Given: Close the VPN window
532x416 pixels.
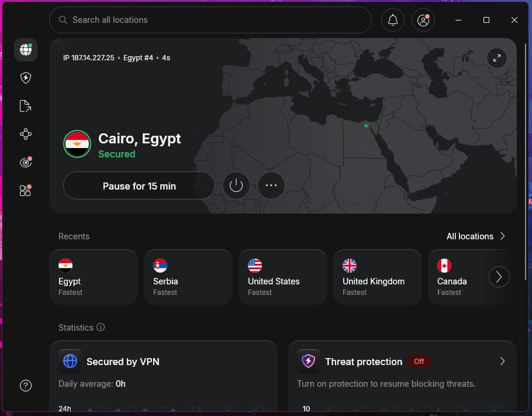Looking at the screenshot, I should [514, 20].
